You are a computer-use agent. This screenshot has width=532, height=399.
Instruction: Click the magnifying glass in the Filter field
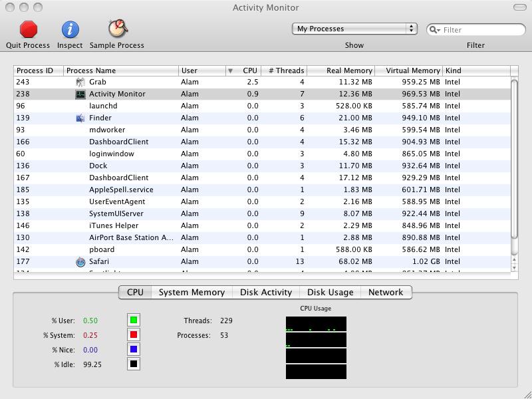pos(434,30)
